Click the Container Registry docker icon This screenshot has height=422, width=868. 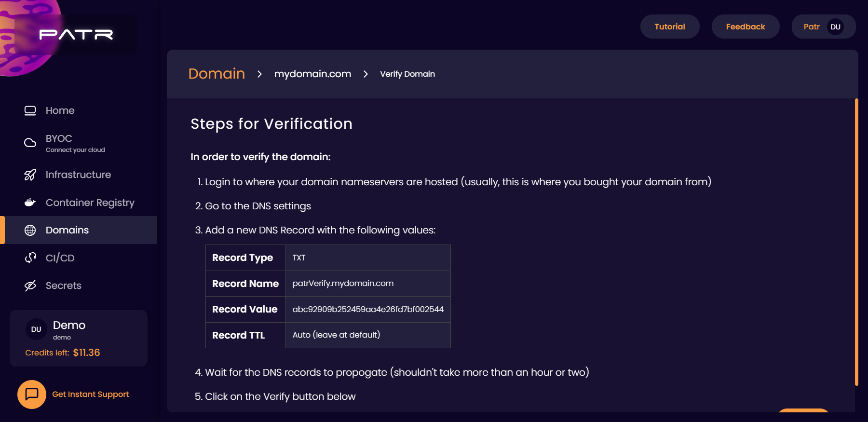pyautogui.click(x=30, y=203)
